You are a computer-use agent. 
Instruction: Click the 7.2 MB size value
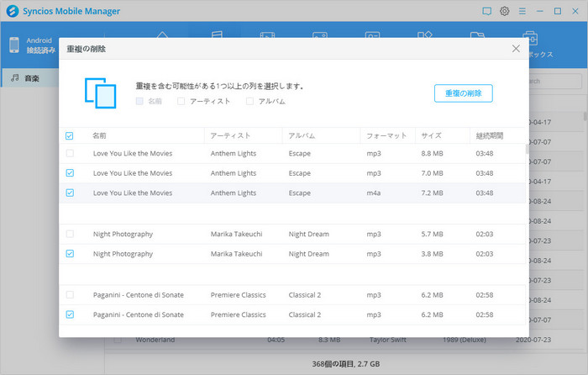[x=432, y=193]
